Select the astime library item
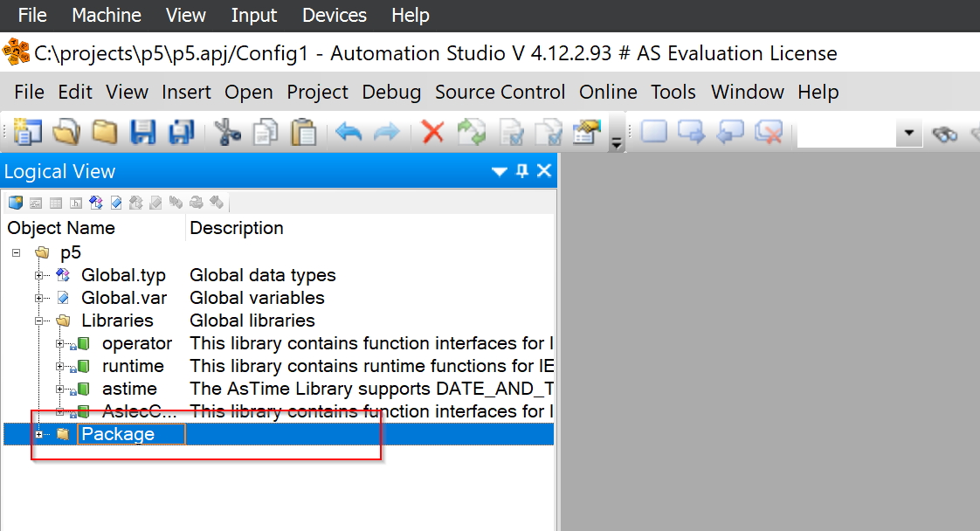 [129, 389]
